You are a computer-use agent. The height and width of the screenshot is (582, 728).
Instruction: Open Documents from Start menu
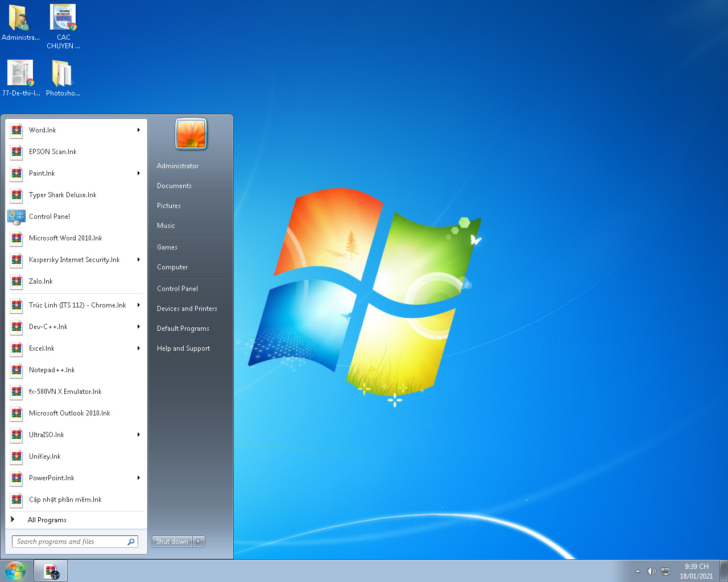pos(174,186)
